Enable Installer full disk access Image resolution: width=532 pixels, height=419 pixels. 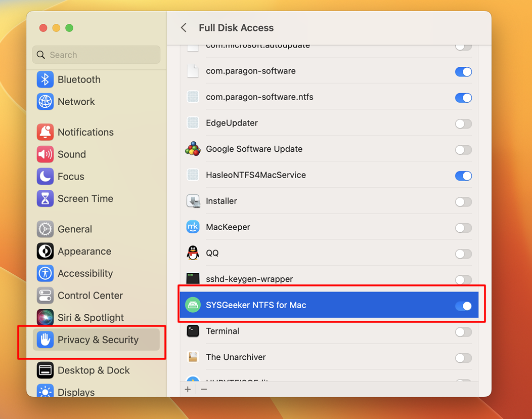(x=463, y=202)
